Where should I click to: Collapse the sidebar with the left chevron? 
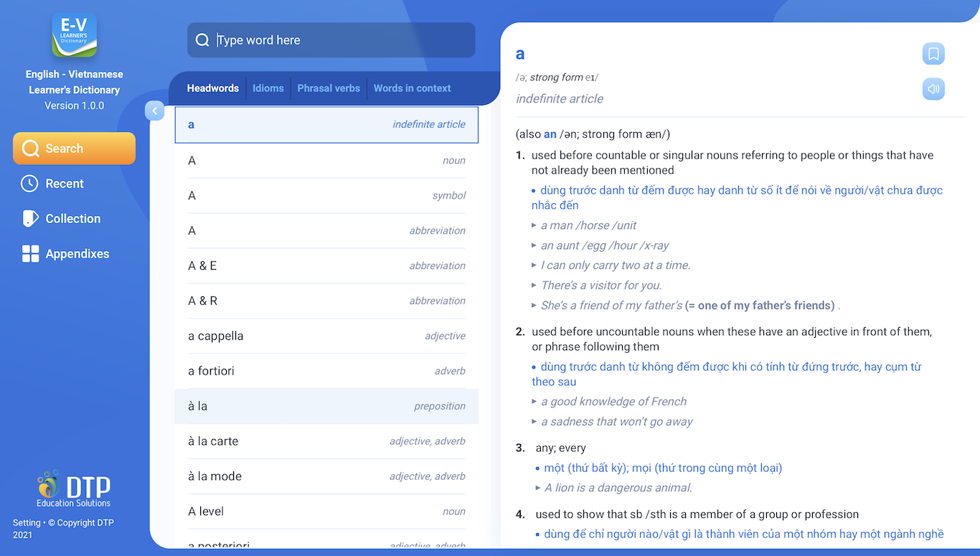(154, 110)
